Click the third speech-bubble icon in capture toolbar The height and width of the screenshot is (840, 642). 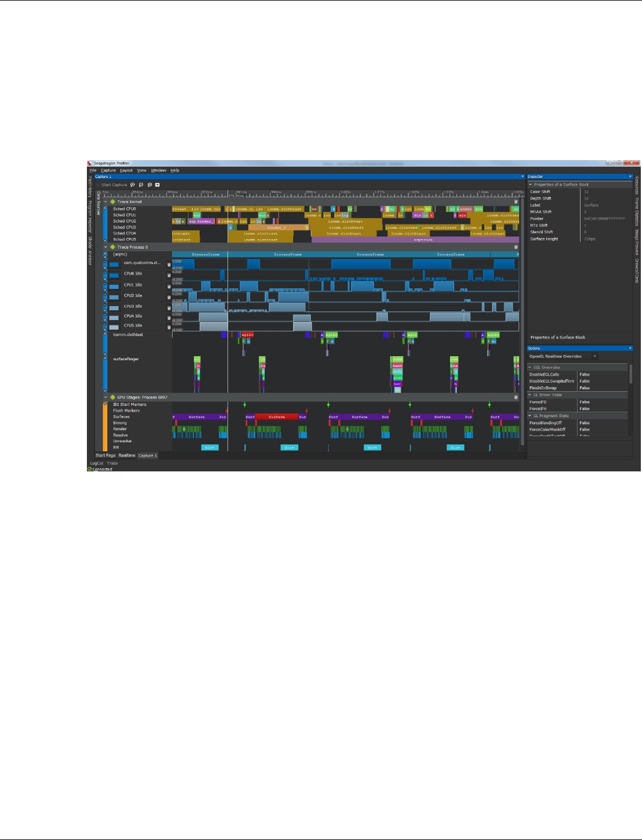150,185
